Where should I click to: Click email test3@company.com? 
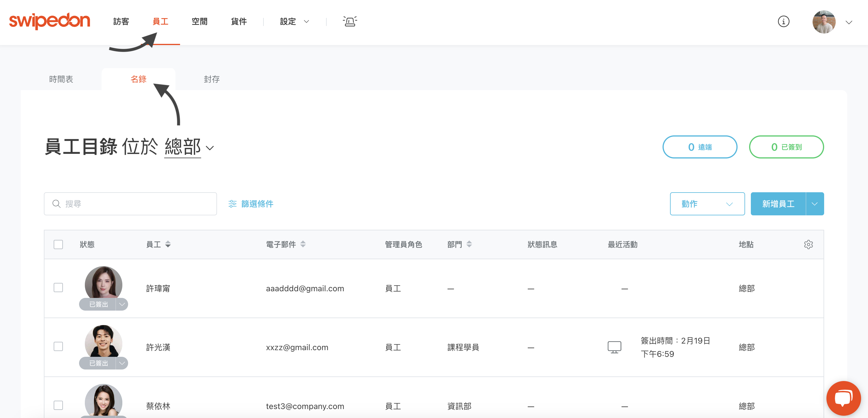pos(305,406)
